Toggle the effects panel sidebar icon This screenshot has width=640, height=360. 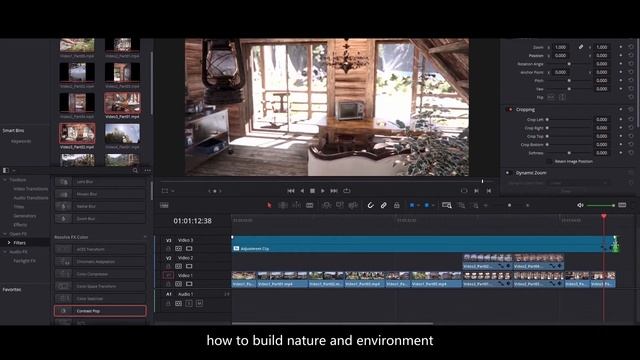point(6,170)
